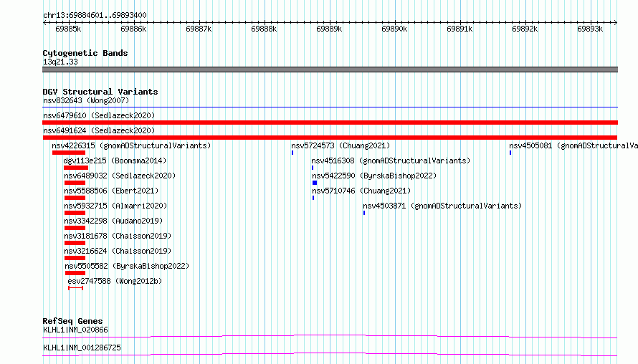Open variant nsv4505081 label at right edge
Screen dimensions: 638x364
click(573, 145)
